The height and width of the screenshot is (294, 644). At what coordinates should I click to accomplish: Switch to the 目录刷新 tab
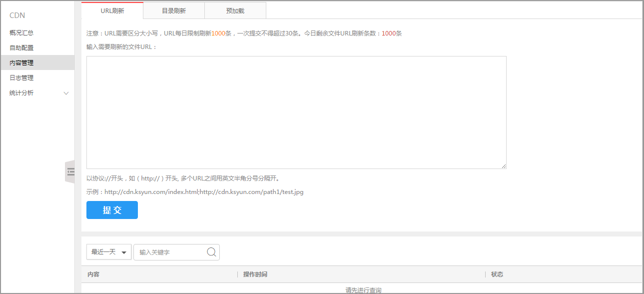[174, 10]
